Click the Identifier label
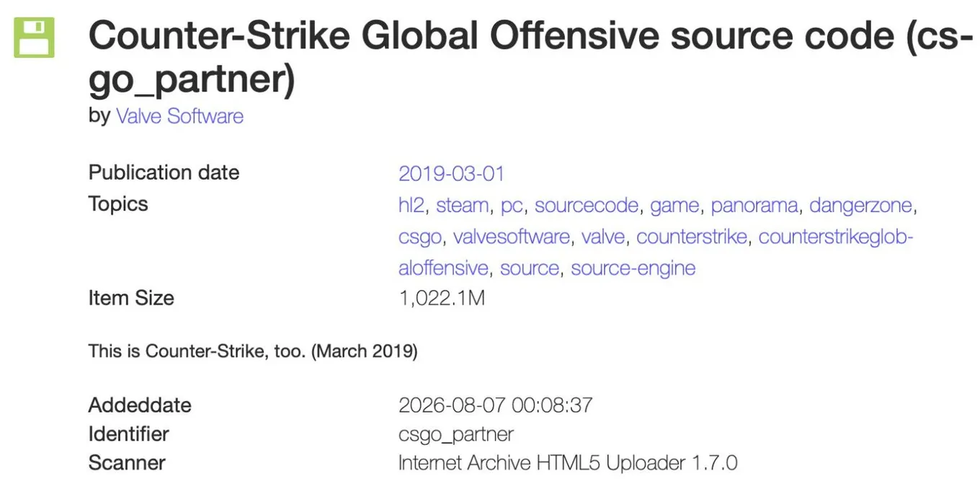980x502 pixels. tap(129, 434)
